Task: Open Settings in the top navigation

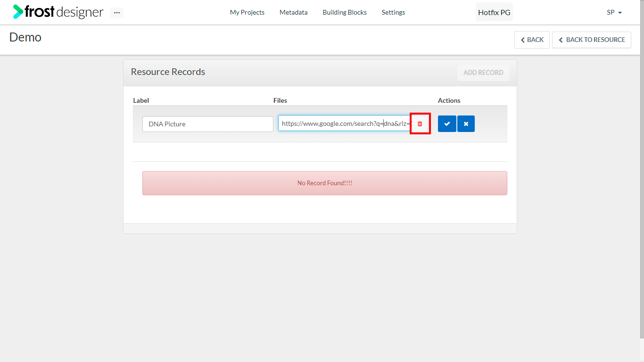Action: click(x=393, y=12)
